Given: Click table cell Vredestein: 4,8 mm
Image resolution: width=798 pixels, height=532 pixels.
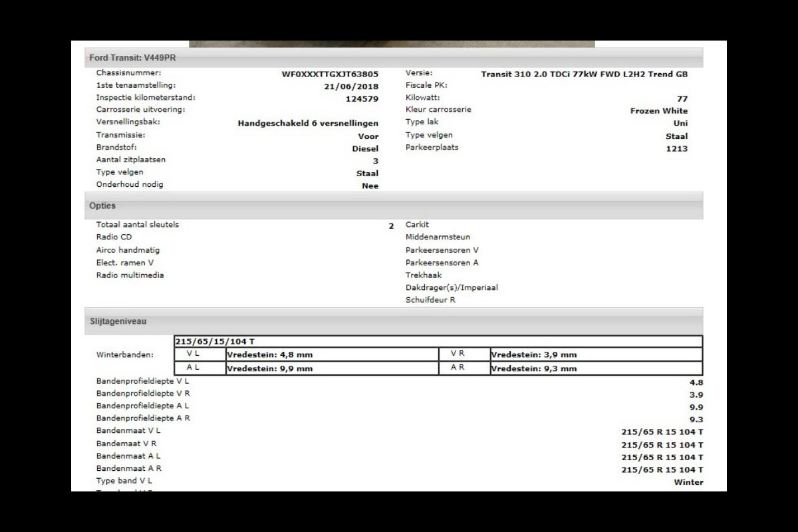Looking at the screenshot, I should [269, 355].
